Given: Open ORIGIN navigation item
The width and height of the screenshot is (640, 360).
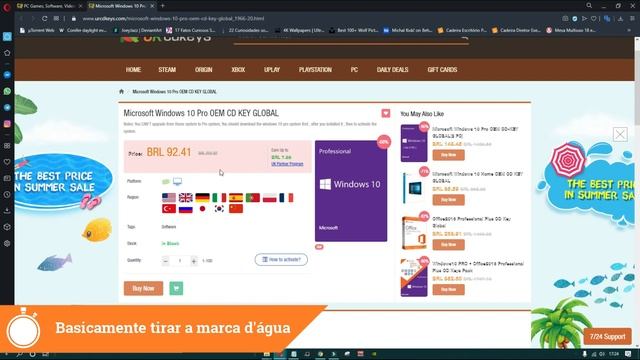Looking at the screenshot, I should tap(203, 70).
